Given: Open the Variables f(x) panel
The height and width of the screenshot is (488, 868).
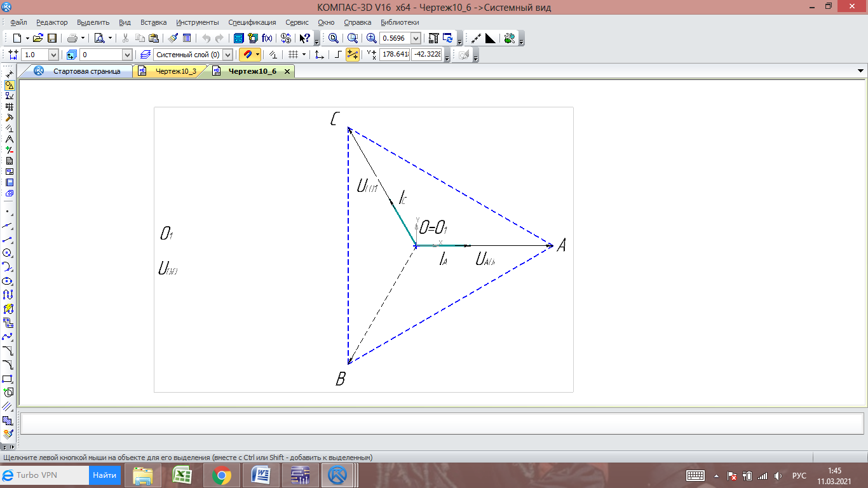Looking at the screenshot, I should pos(268,38).
